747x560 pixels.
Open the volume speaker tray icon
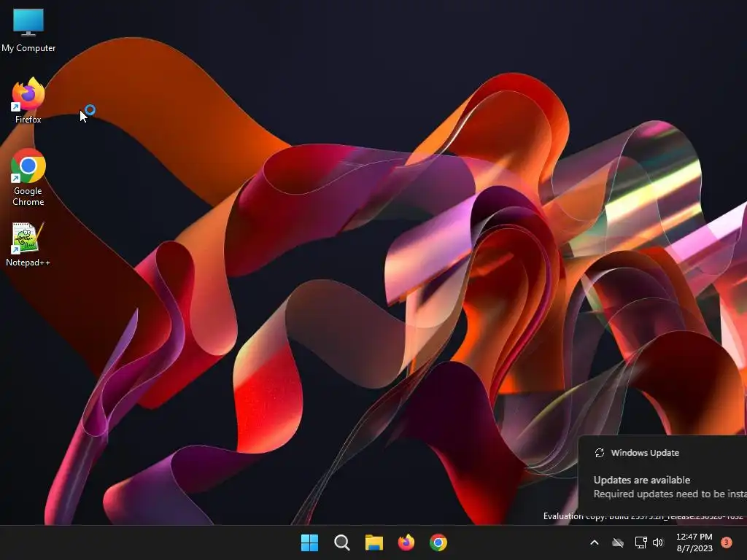click(659, 542)
